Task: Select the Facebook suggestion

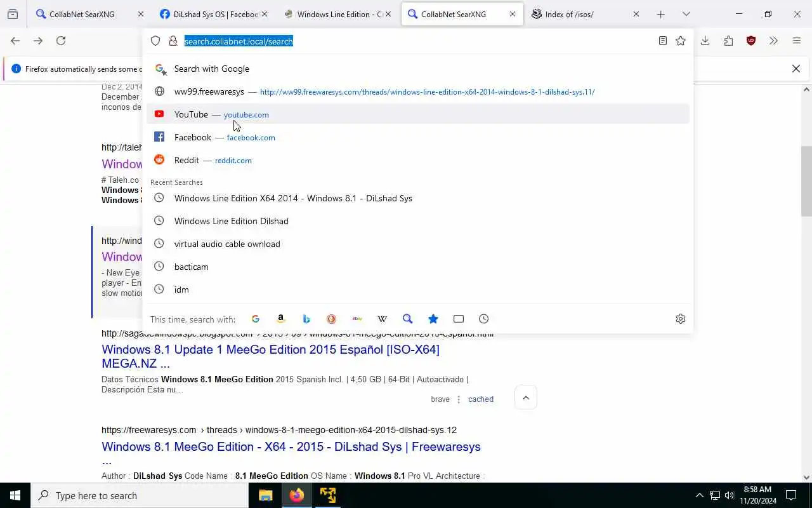Action: (417, 137)
